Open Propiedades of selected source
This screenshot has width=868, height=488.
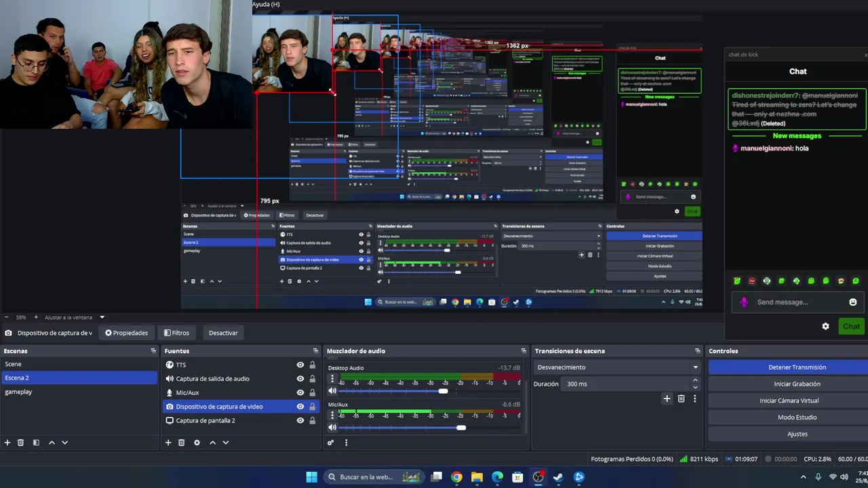126,333
